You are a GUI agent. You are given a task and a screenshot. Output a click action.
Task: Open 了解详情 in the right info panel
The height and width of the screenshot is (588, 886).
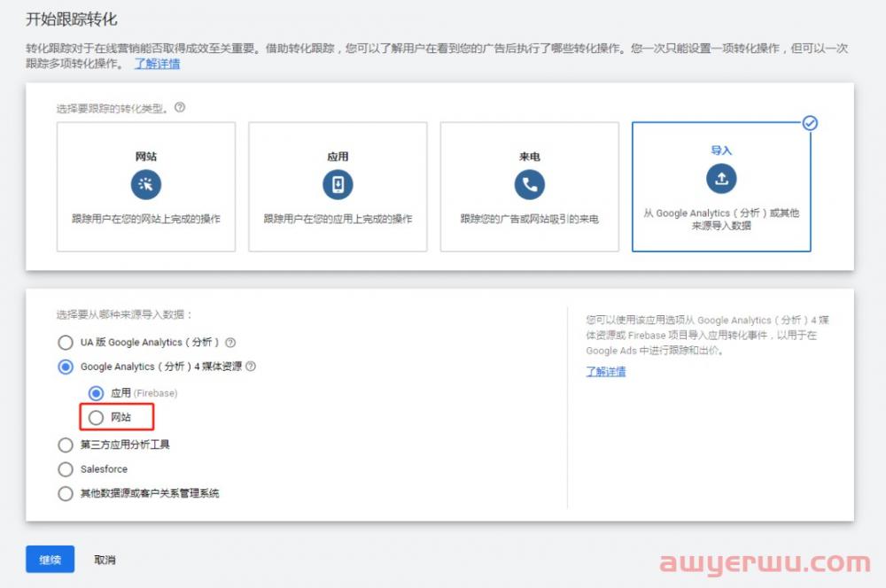coord(605,370)
